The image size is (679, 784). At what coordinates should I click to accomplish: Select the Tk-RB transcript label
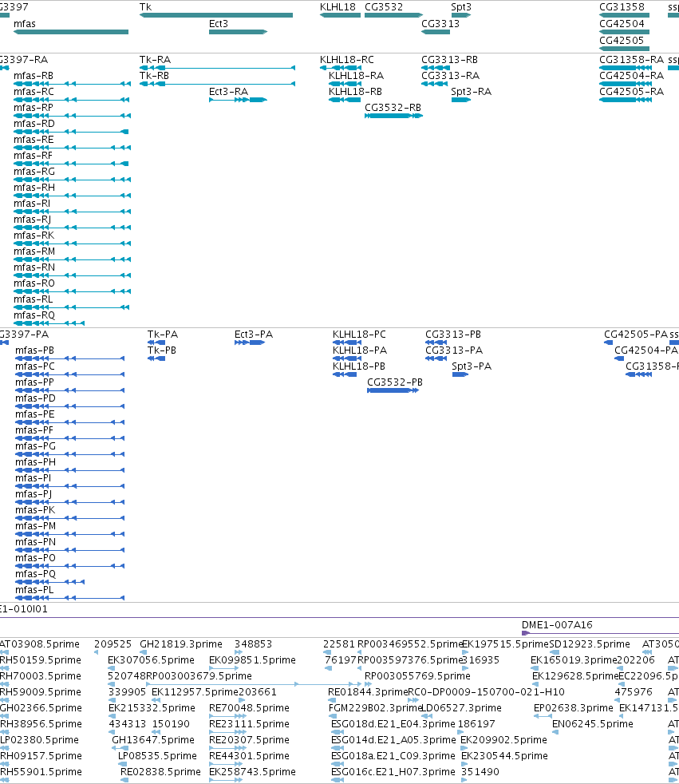pyautogui.click(x=154, y=76)
